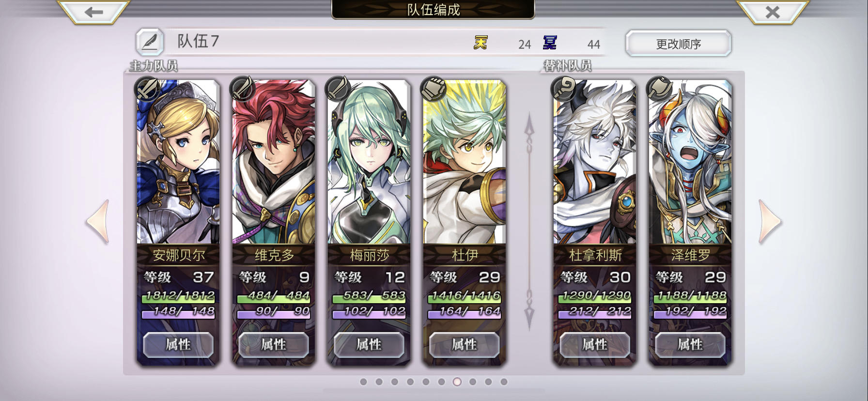Go to the next team with right arrow
The width and height of the screenshot is (868, 401).
pos(770,221)
